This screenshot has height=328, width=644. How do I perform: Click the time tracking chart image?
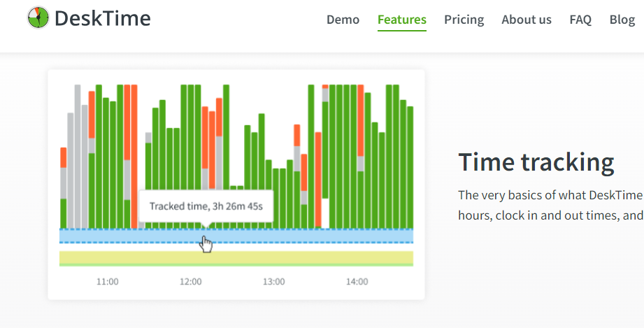click(236, 185)
